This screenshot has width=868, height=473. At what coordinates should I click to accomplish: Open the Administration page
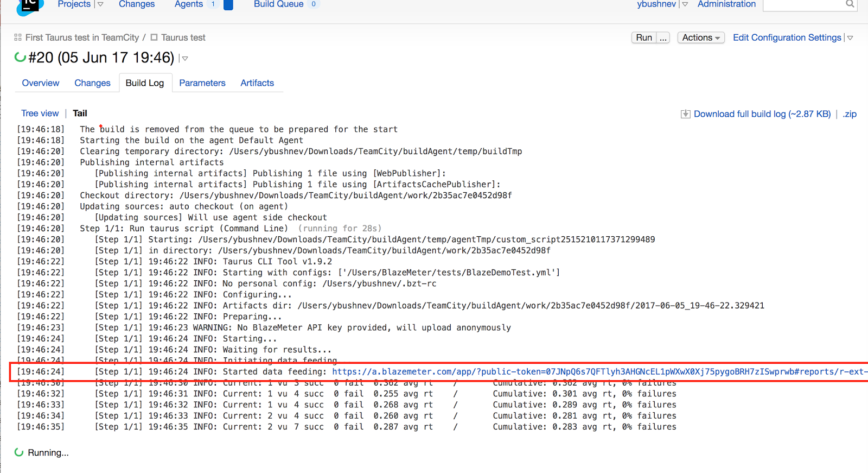click(726, 4)
